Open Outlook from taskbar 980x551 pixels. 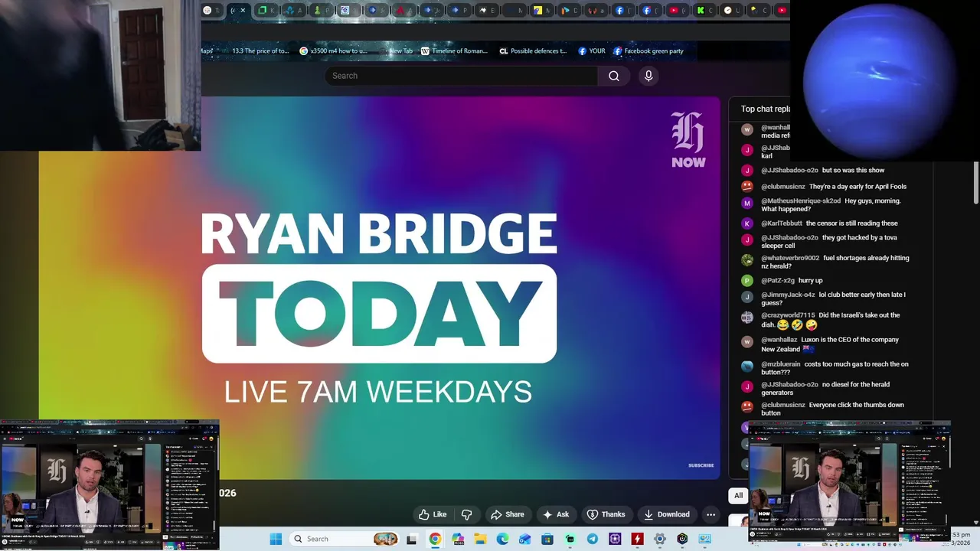point(524,539)
